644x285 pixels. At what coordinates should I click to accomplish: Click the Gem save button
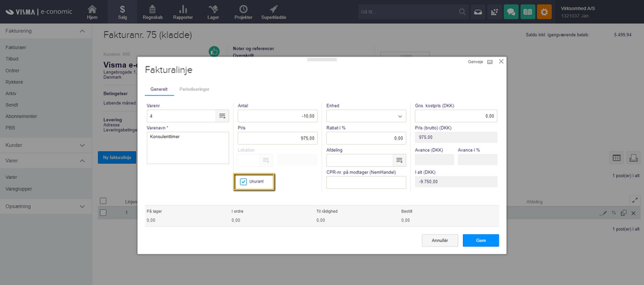pyautogui.click(x=481, y=240)
